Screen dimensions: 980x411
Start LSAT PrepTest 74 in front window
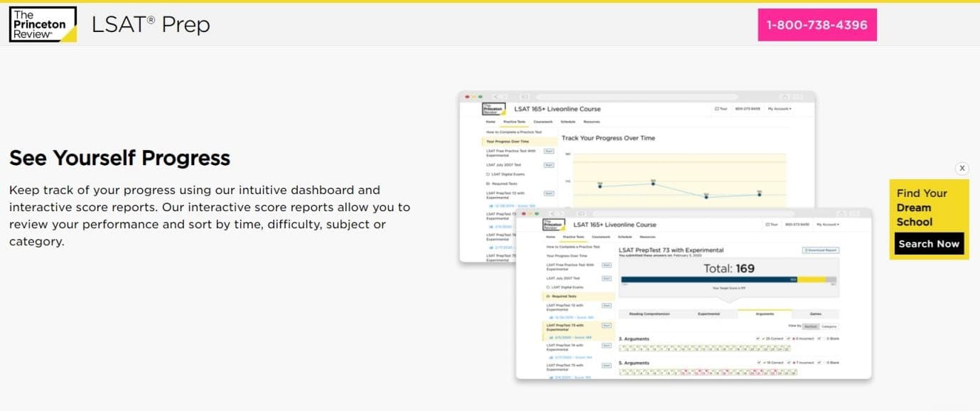[x=607, y=346]
